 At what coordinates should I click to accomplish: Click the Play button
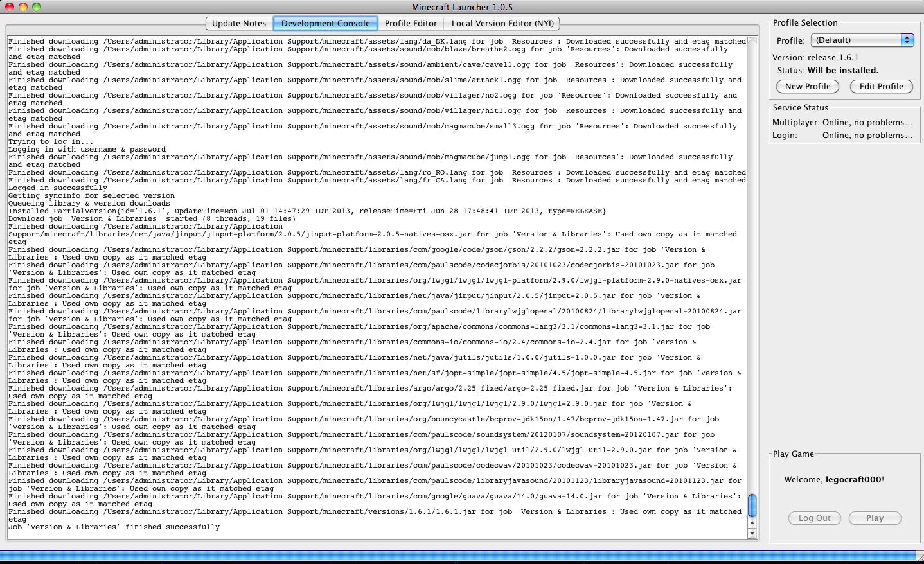(875, 518)
